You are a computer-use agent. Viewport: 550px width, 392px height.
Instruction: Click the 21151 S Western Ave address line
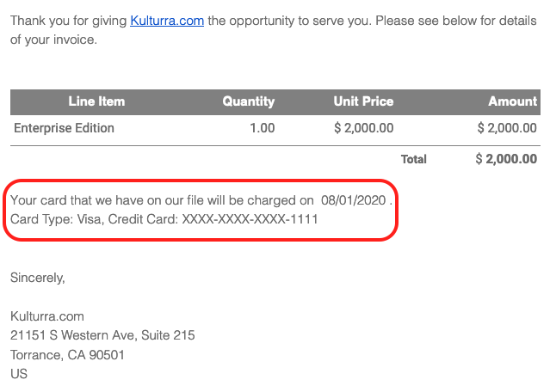coord(102,335)
